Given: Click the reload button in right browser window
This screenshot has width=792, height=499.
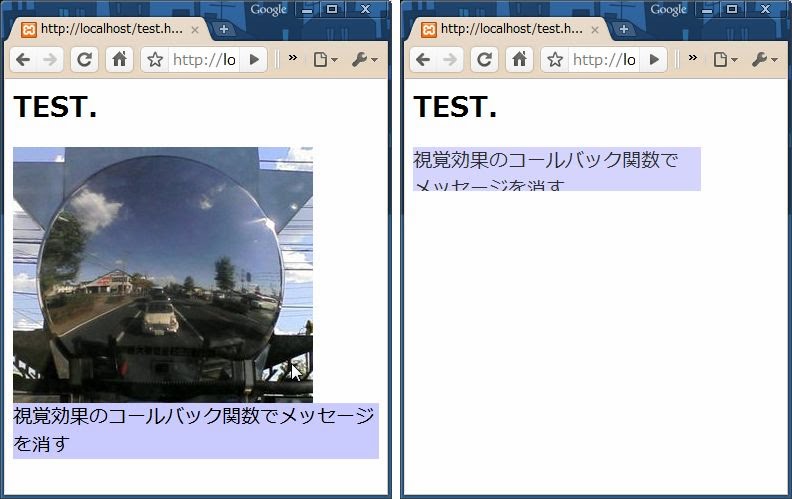Looking at the screenshot, I should coord(485,60).
